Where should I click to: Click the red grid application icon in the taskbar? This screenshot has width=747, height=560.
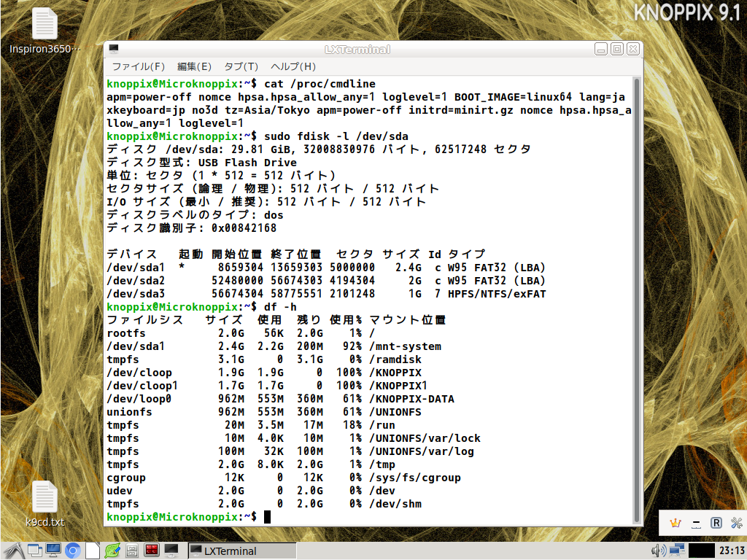point(152,551)
